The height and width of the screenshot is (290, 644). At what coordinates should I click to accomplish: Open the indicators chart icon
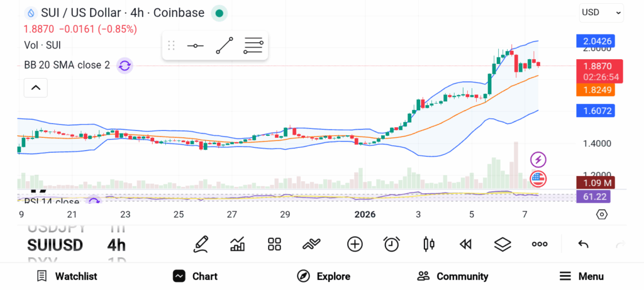click(x=238, y=244)
